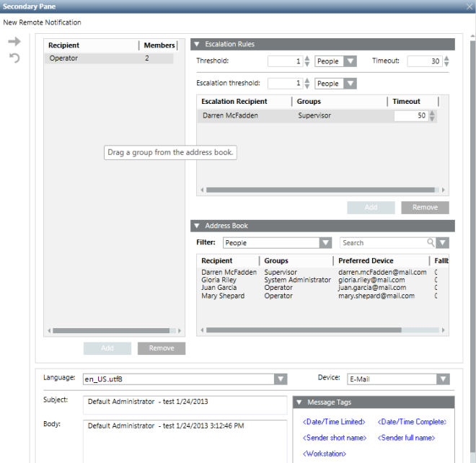Open the Escalation threshold unit dropdown

tap(350, 84)
